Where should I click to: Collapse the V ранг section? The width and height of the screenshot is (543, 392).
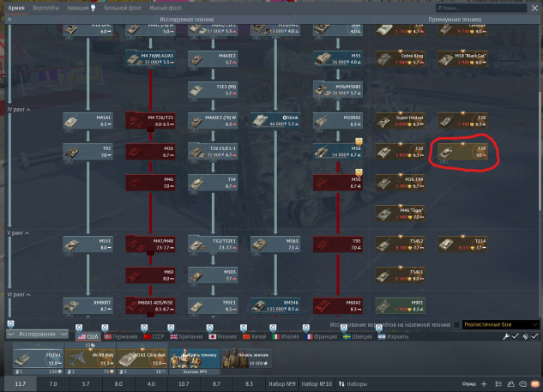tap(10, 232)
